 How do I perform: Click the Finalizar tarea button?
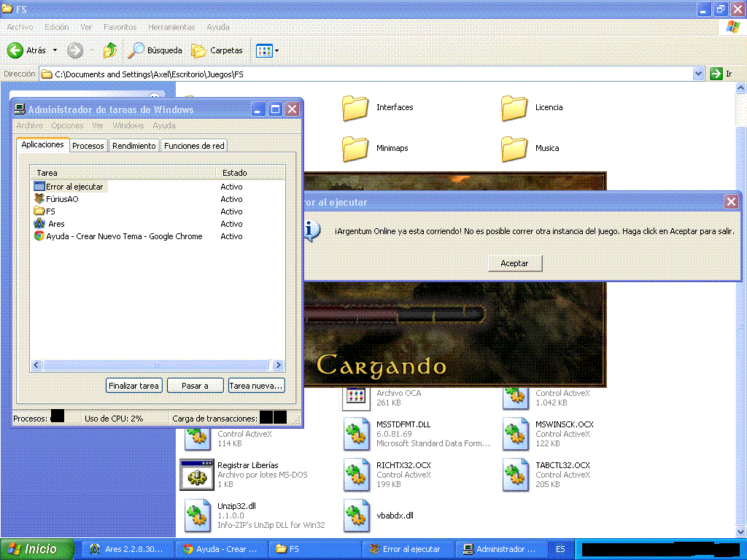(134, 386)
